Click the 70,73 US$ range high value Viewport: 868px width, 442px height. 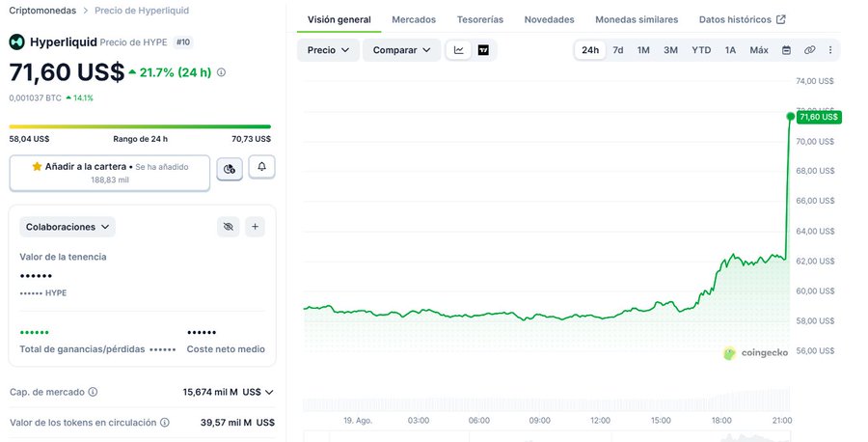point(252,139)
